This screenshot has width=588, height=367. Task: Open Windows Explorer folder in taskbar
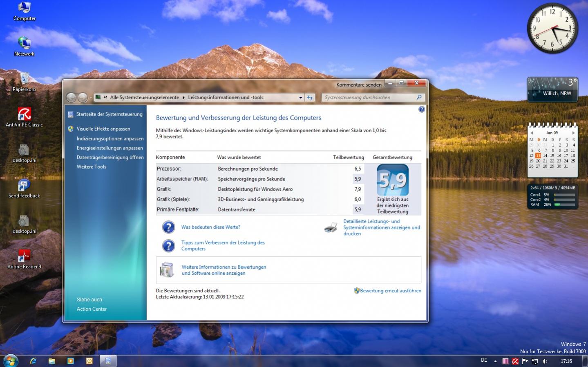coord(52,361)
